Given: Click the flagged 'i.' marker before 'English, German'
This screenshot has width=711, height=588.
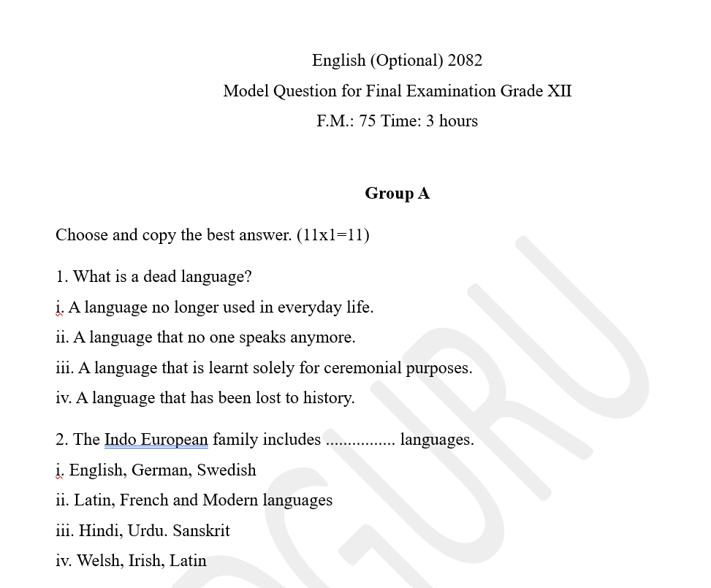Looking at the screenshot, I should [60, 470].
